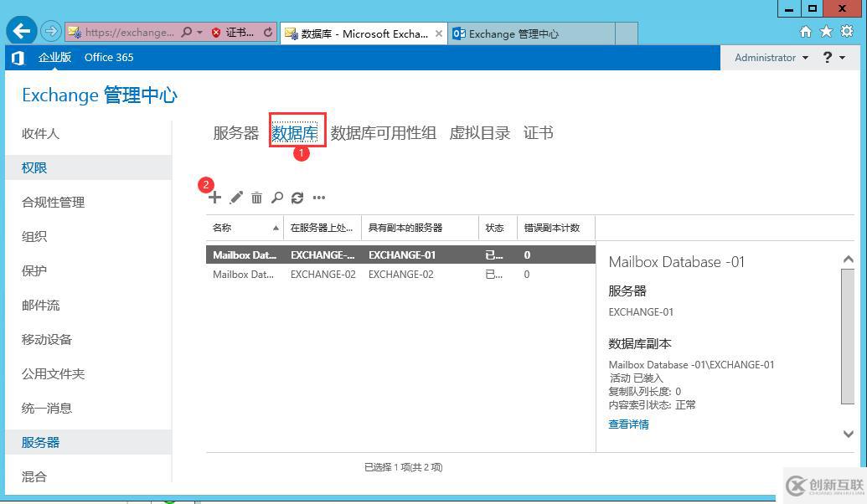This screenshot has width=867, height=504.
Task: Switch to the 服务器 tab
Action: point(235,132)
